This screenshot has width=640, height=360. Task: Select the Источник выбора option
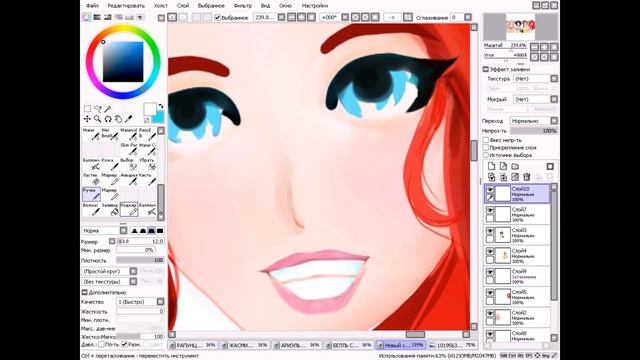[x=486, y=155]
